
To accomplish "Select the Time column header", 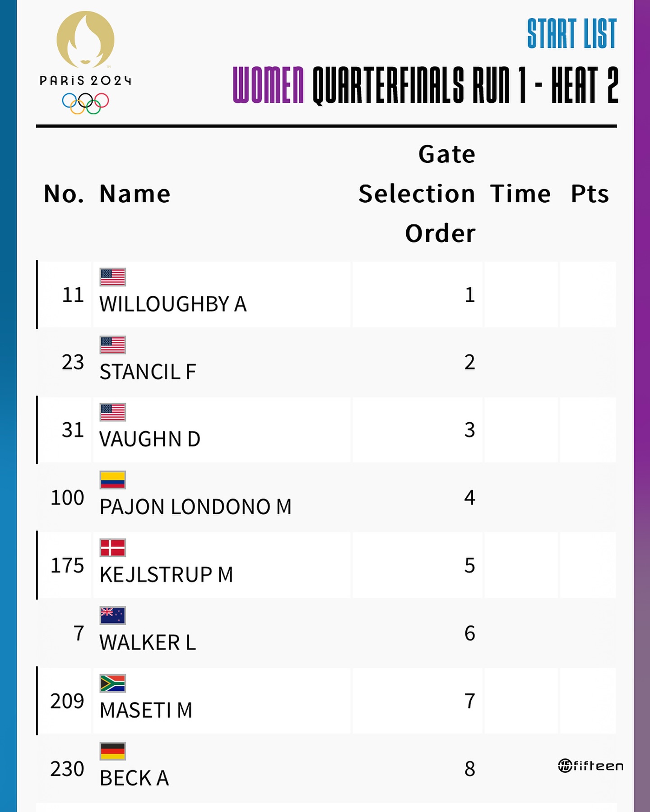I will pyautogui.click(x=521, y=194).
